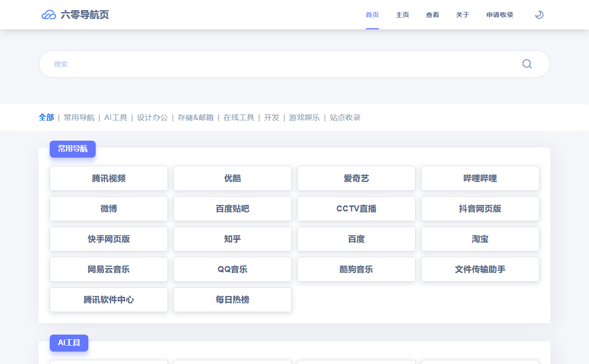589x364 pixels.
Task: Open the 微博 link card
Action: point(109,209)
